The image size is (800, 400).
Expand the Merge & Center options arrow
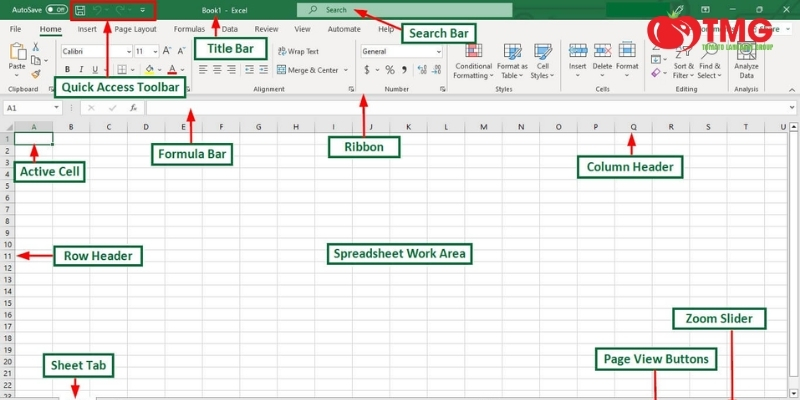tap(345, 70)
